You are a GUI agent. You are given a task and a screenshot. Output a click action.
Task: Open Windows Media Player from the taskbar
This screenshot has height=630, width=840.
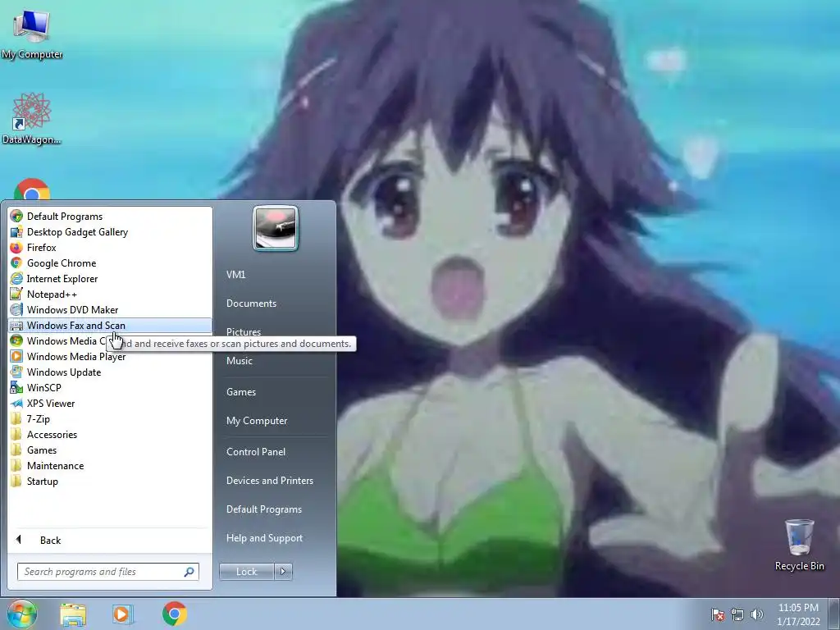[123, 614]
